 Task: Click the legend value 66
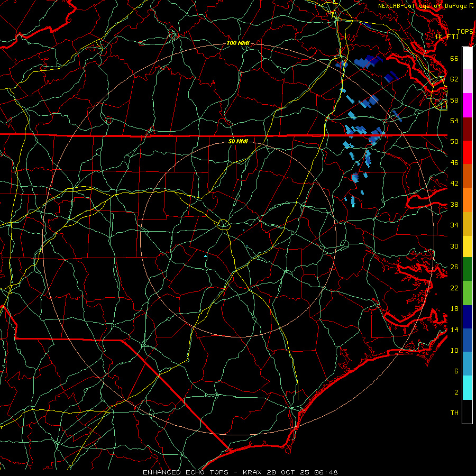click(x=454, y=59)
